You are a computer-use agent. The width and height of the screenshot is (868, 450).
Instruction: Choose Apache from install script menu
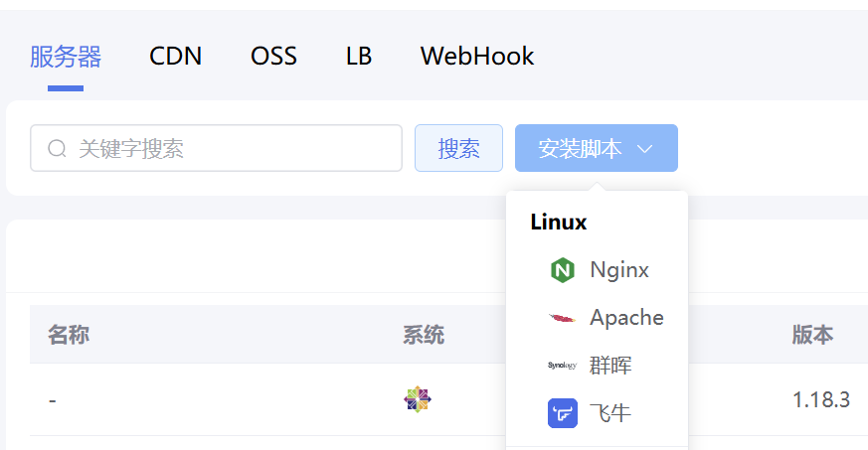pyautogui.click(x=626, y=318)
